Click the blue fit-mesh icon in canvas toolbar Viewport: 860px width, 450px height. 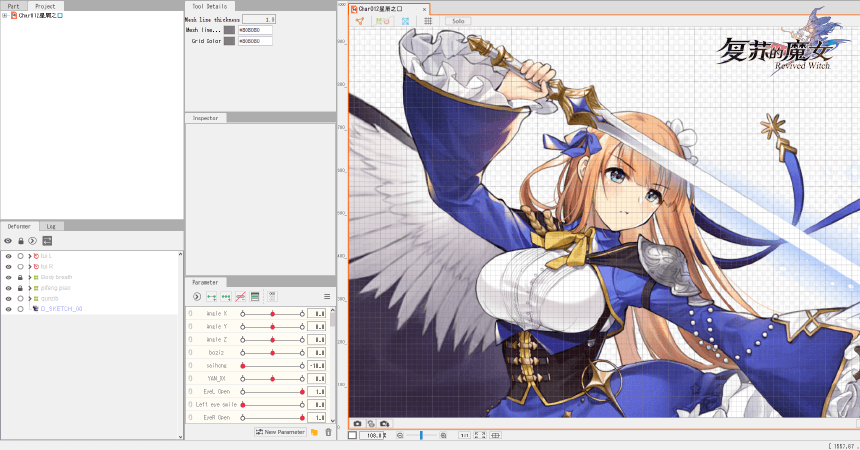[x=405, y=21]
